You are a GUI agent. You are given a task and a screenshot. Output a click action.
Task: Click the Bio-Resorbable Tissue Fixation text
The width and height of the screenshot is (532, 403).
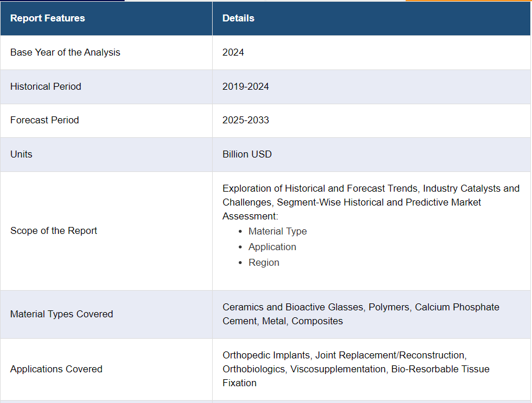click(440, 369)
